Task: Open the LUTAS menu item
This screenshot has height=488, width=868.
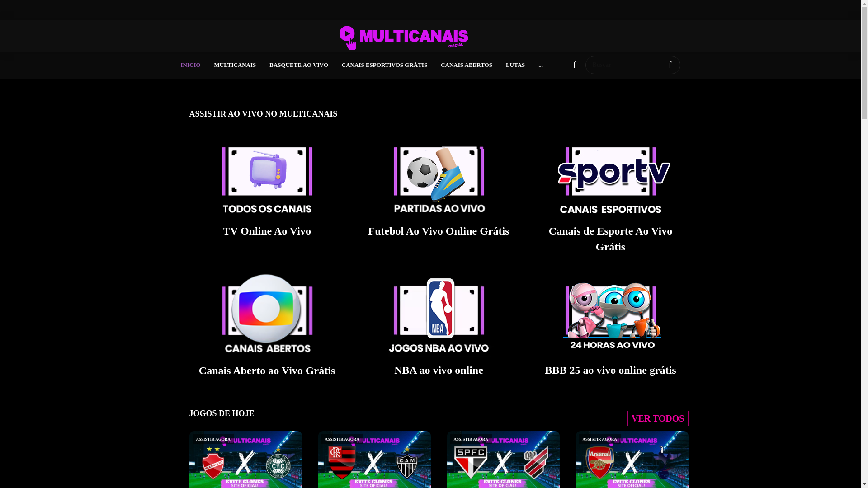Action: [515, 65]
